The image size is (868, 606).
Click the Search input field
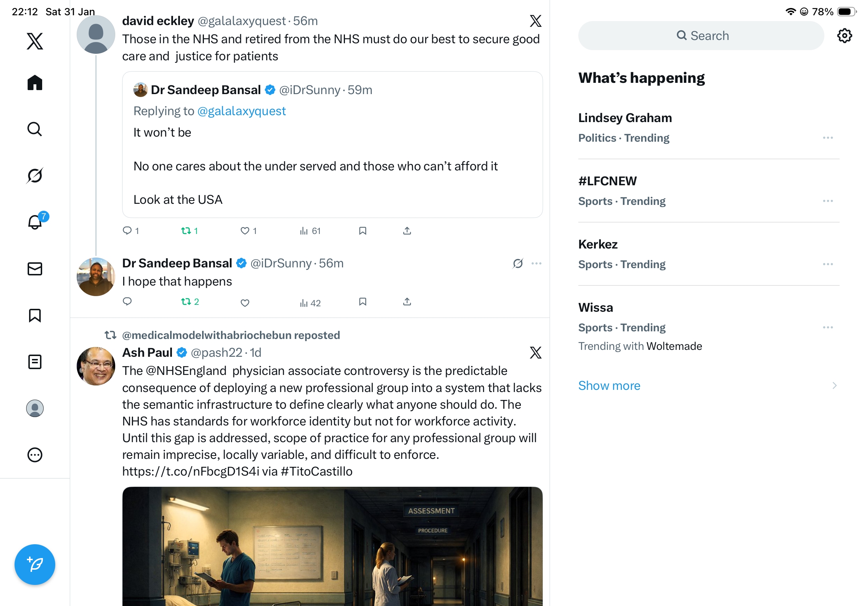(700, 36)
